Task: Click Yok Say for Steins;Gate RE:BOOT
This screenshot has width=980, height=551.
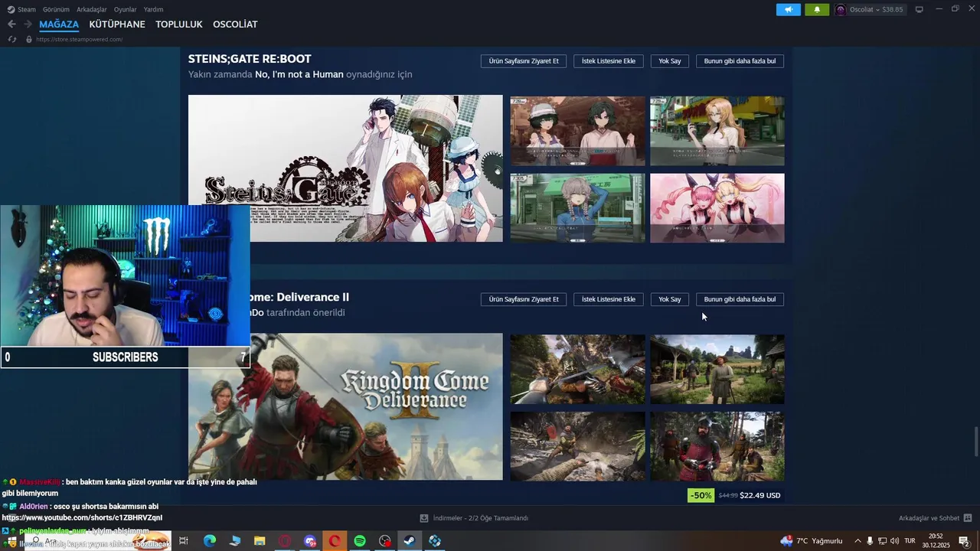Action: (x=670, y=60)
